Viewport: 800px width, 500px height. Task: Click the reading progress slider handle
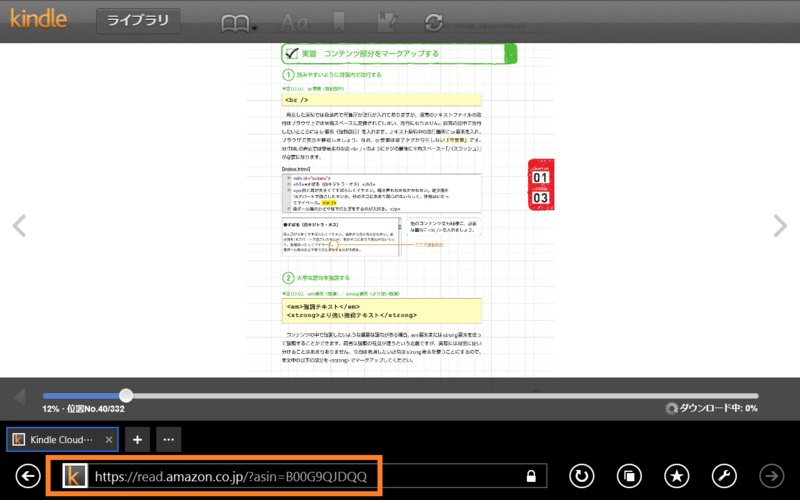(x=126, y=395)
